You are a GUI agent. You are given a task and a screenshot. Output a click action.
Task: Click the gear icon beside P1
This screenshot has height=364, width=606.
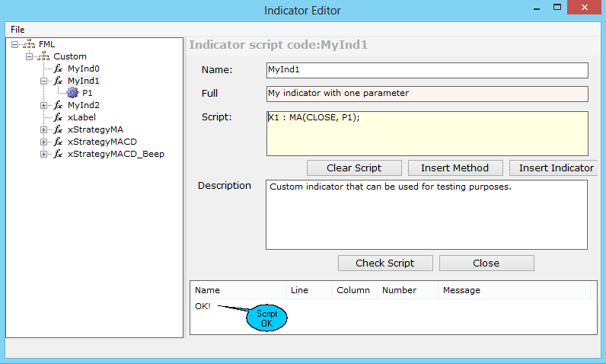tap(73, 93)
